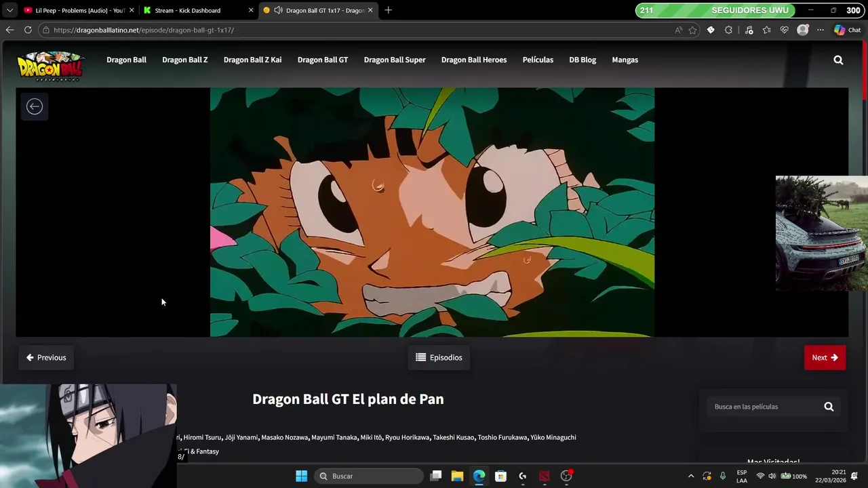The height and width of the screenshot is (488, 868).
Task: Click the Yūko Minaguchi cast link
Action: [x=553, y=437]
